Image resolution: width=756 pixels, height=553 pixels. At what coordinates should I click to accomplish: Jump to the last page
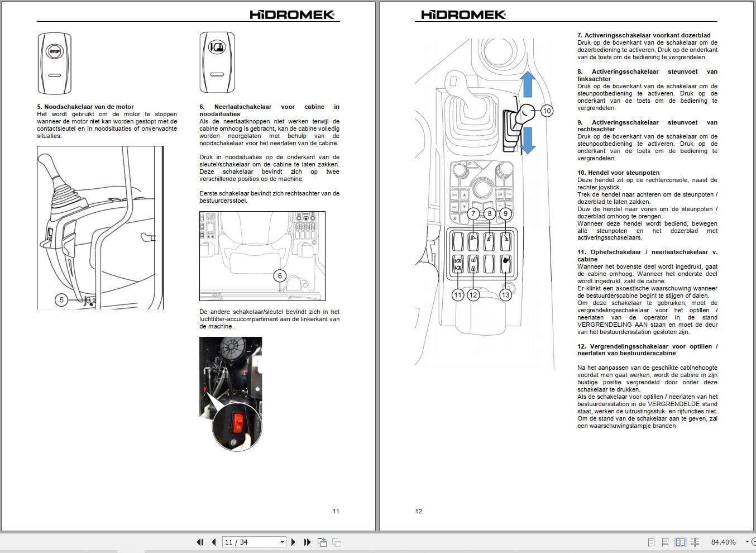coord(307,542)
